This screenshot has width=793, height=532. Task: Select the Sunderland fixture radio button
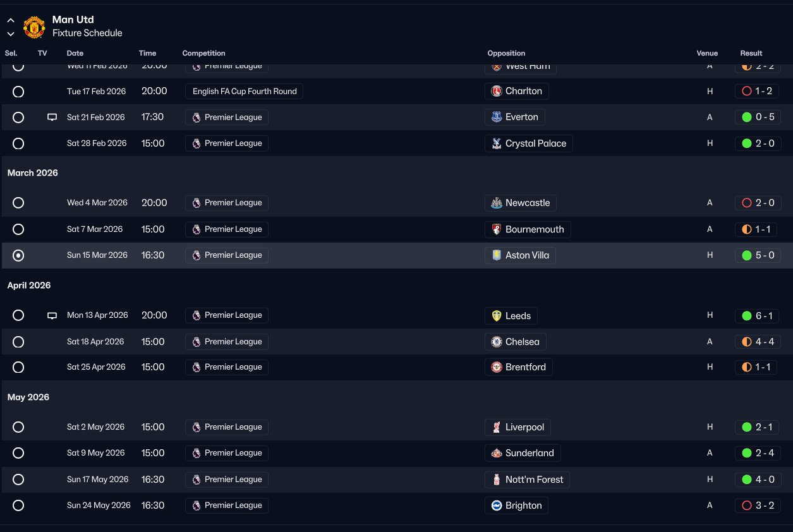pyautogui.click(x=18, y=453)
